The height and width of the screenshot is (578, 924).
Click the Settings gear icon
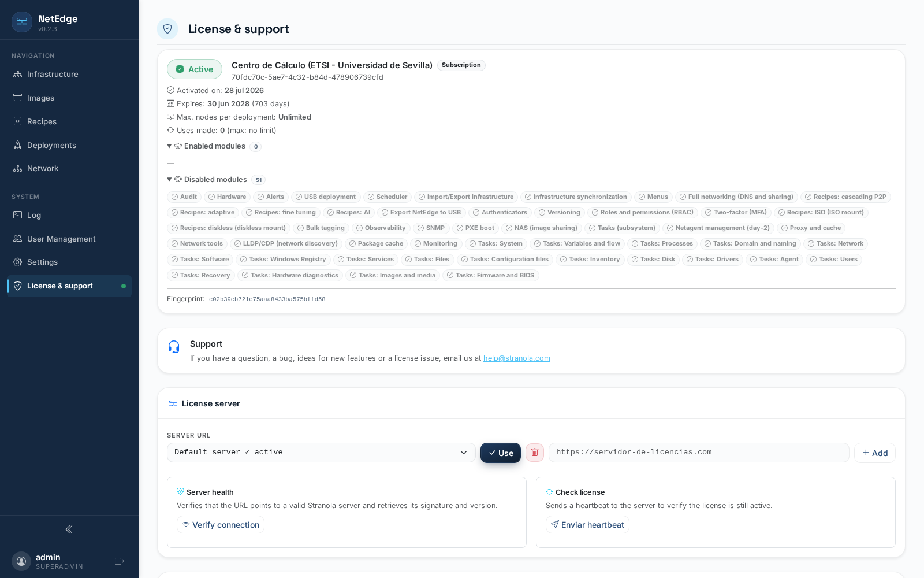click(x=18, y=262)
